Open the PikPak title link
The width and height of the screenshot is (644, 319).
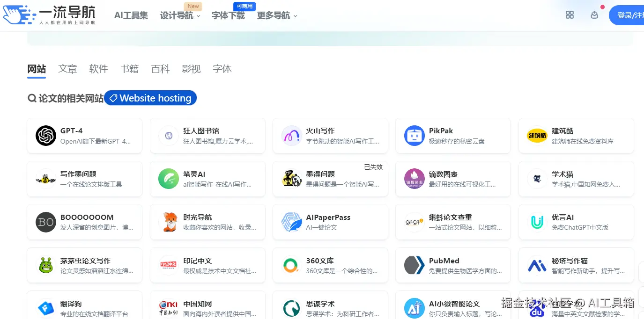coord(441,130)
